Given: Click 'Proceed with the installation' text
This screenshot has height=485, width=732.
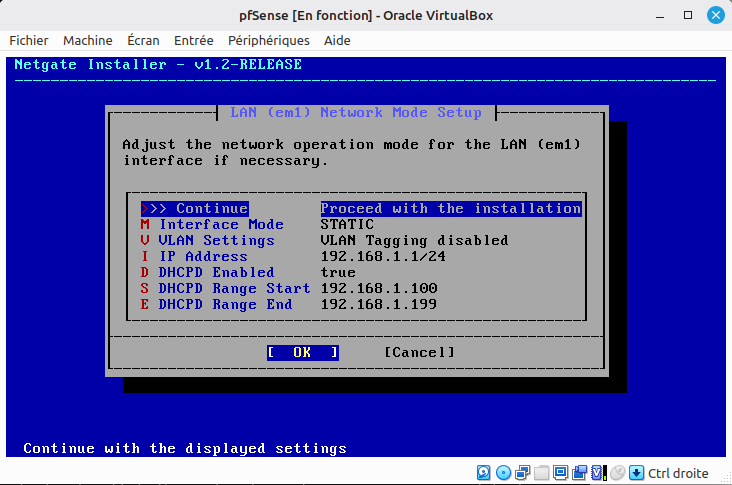Looking at the screenshot, I should pyautogui.click(x=451, y=208).
